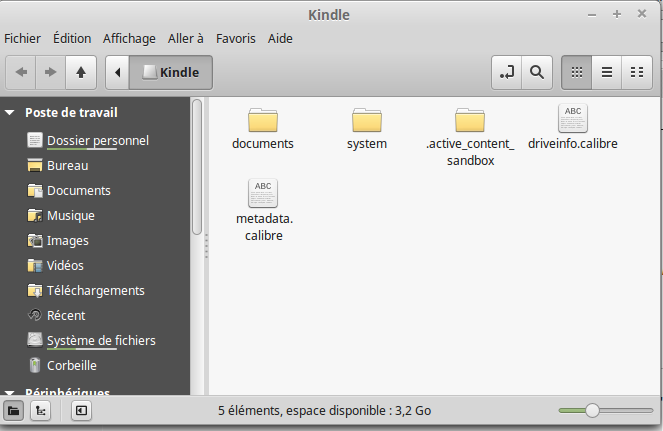Select the documents folder icon
The width and height of the screenshot is (663, 431).
263,120
